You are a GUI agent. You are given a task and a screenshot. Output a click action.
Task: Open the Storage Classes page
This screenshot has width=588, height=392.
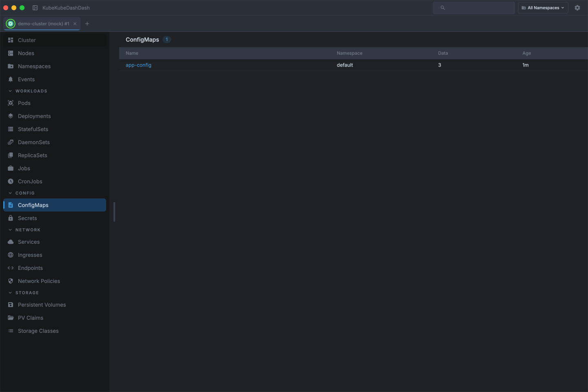pyautogui.click(x=55, y=331)
